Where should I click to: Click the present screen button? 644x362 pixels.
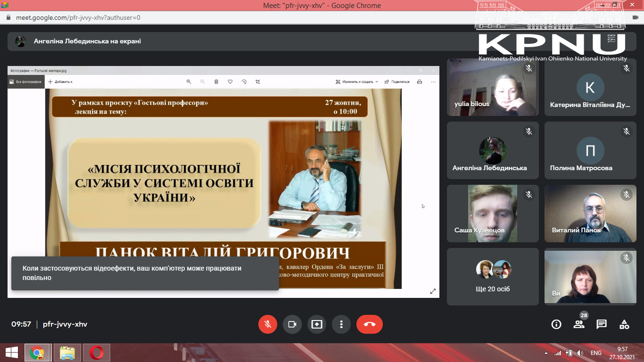click(x=317, y=324)
